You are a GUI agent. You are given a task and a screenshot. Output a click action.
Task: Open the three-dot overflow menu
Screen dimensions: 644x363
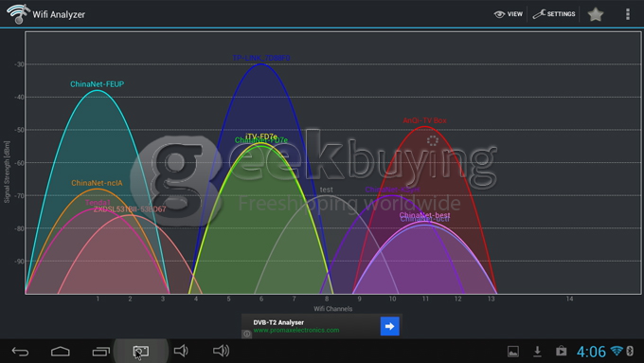click(x=627, y=14)
